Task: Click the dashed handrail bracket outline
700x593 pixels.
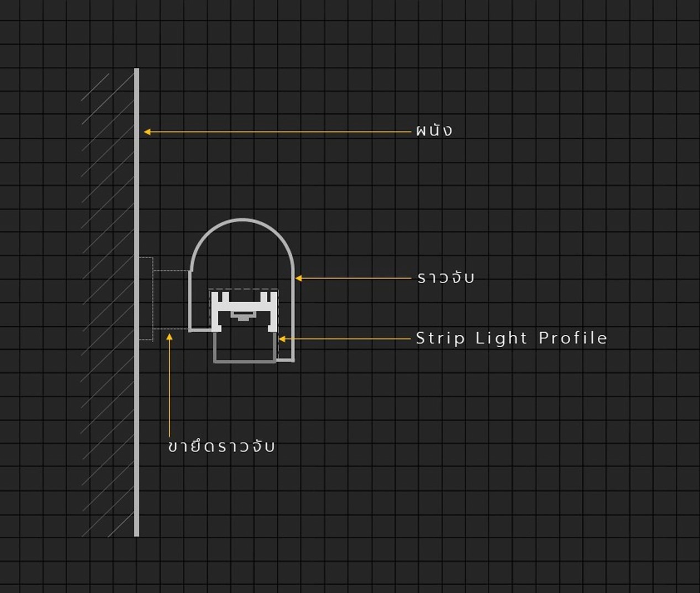Action: 164,299
